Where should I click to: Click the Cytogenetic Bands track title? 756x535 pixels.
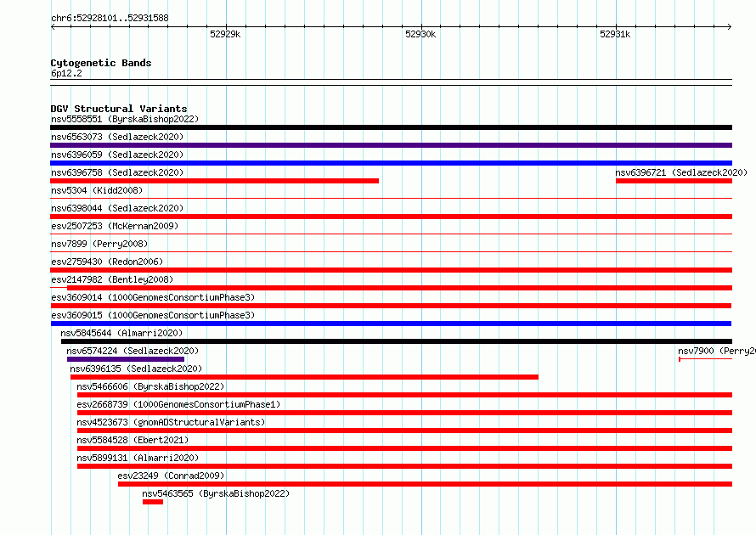(101, 63)
